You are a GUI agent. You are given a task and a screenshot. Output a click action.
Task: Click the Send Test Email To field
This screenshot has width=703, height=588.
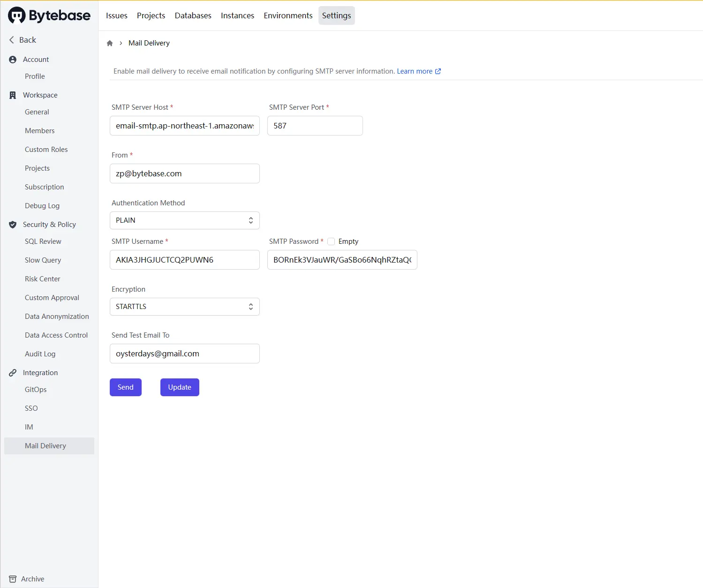tap(185, 354)
